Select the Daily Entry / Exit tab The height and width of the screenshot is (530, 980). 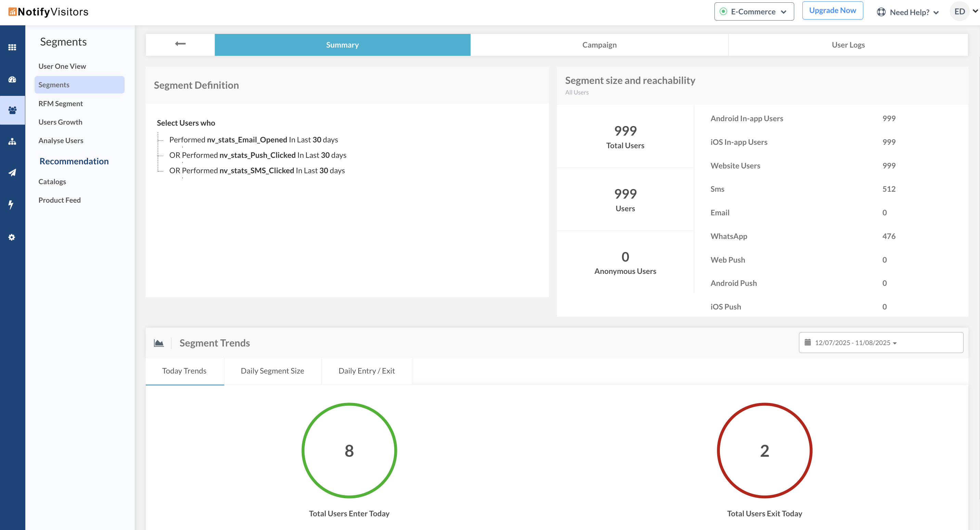pyautogui.click(x=366, y=371)
